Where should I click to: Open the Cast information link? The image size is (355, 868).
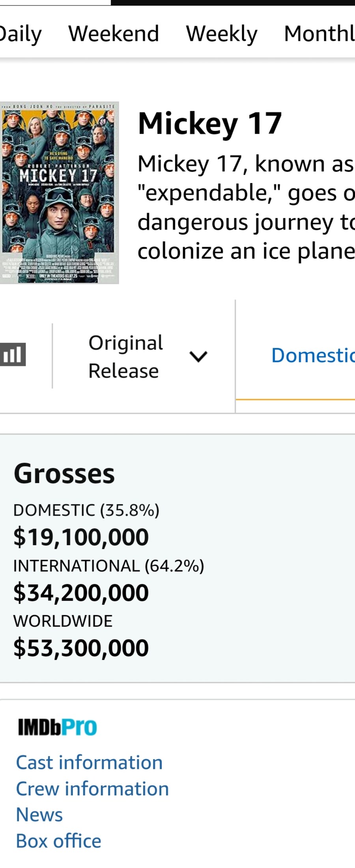click(89, 762)
